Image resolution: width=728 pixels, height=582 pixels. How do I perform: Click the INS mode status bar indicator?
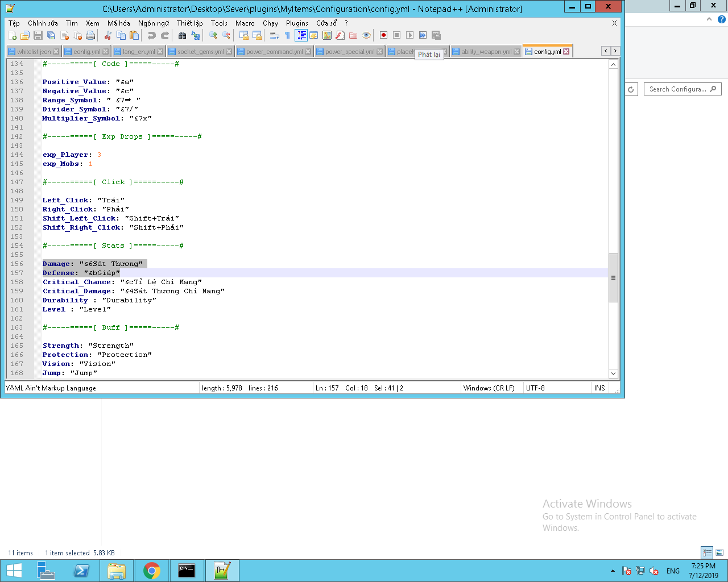[x=599, y=388]
